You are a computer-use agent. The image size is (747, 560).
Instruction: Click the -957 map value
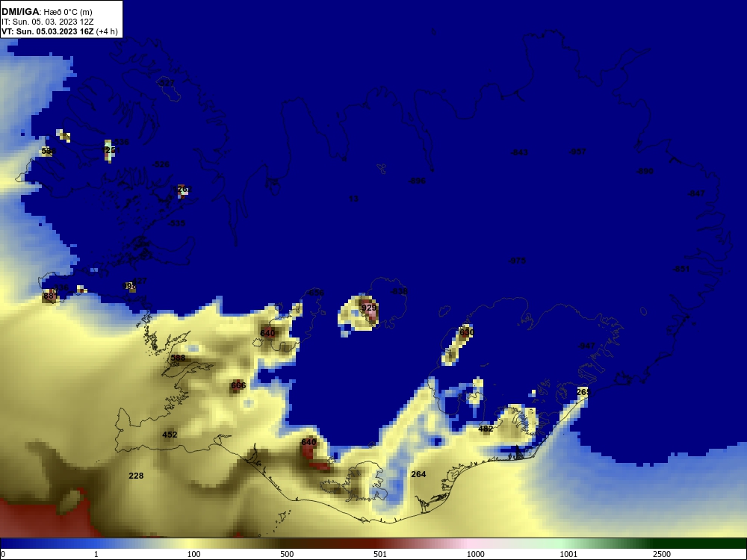coord(577,152)
